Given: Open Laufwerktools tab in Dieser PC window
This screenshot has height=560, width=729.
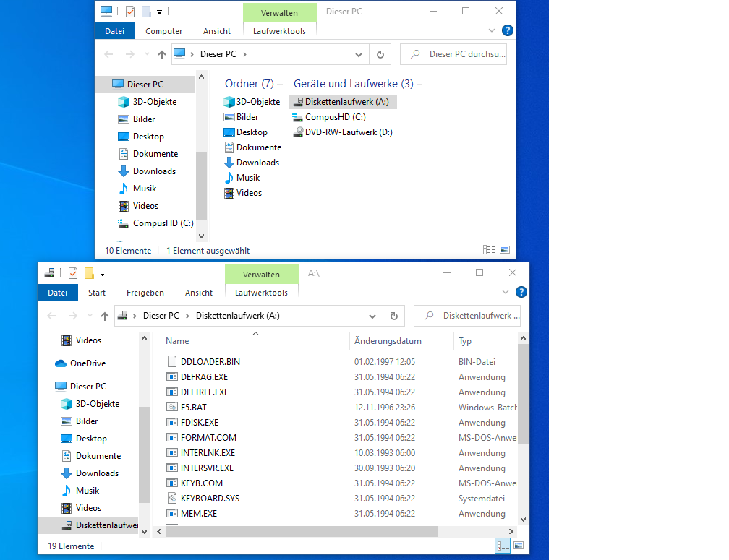Looking at the screenshot, I should coord(279,31).
